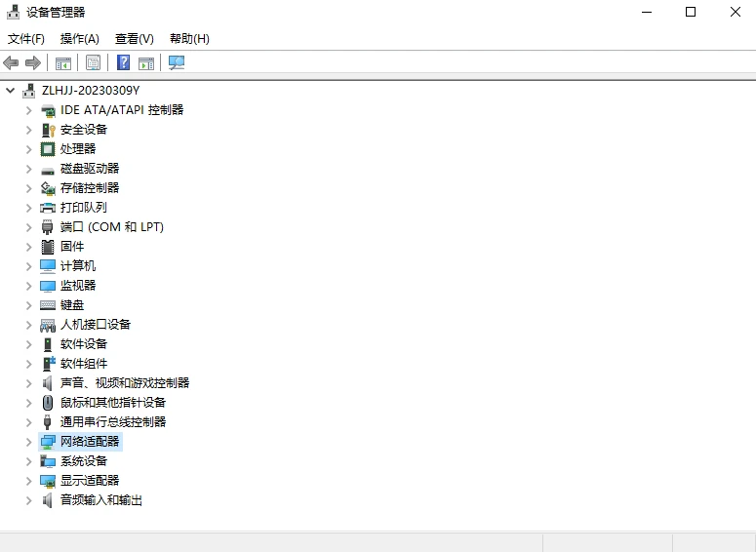Select the 软件设备 label
756x552 pixels.
(84, 344)
